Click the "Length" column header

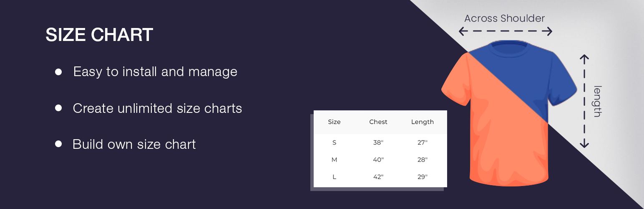coord(423,122)
